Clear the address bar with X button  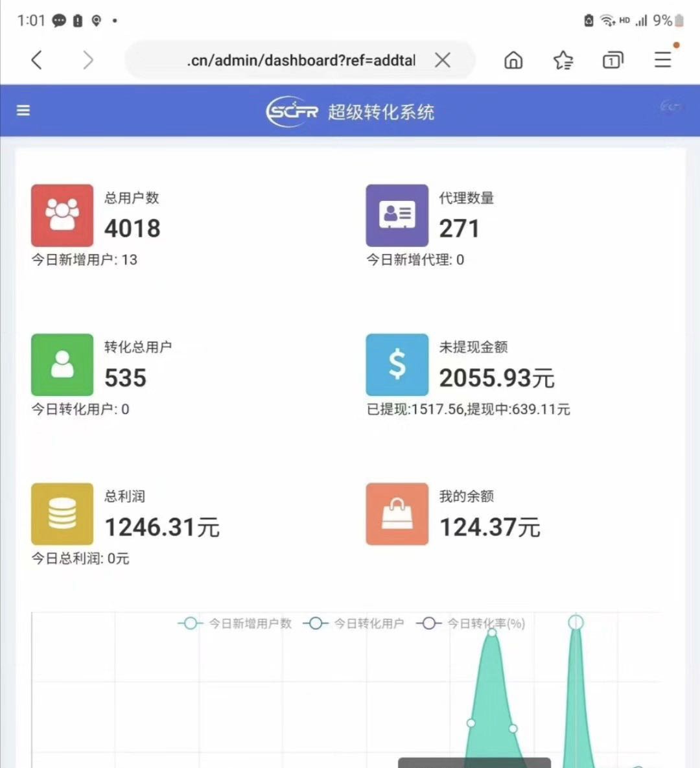point(443,60)
